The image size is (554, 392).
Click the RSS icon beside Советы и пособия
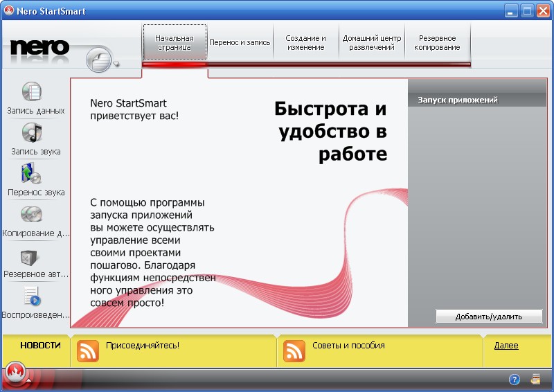tap(294, 351)
